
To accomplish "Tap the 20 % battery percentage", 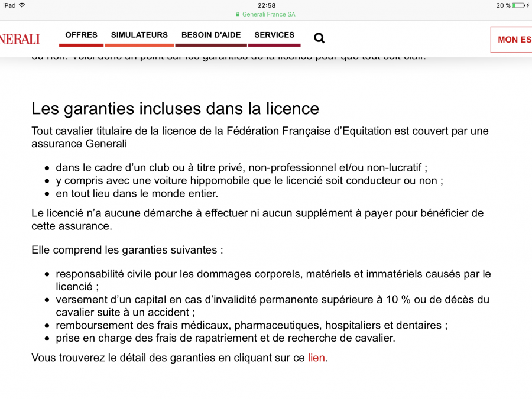I will 504,5.
